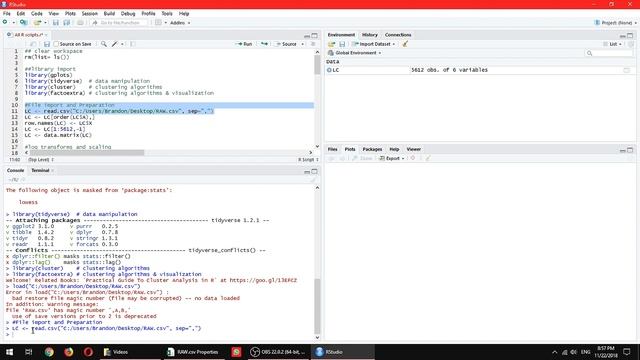Open the Debug menu

128,13
